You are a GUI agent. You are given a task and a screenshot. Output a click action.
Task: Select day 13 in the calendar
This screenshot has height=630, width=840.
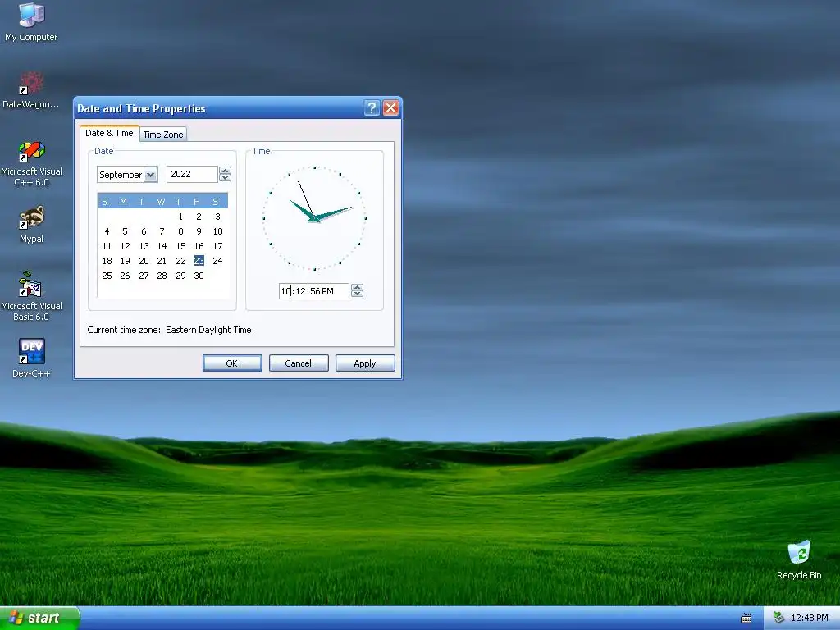[144, 246]
